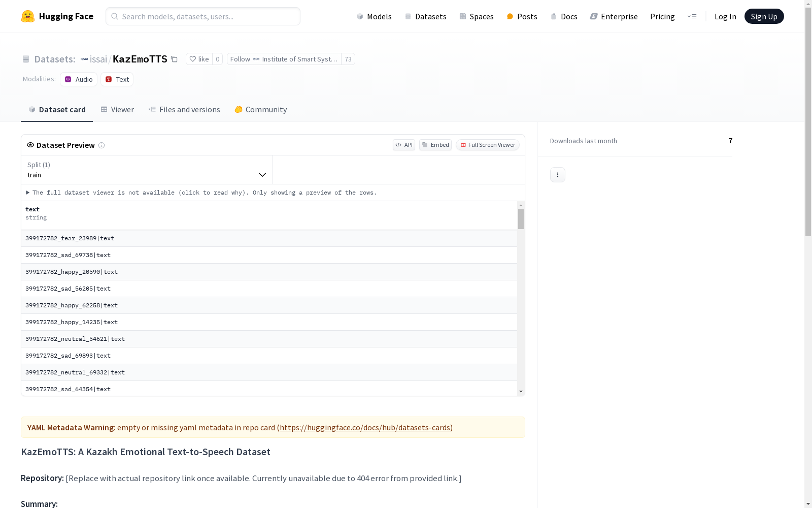812x508 pixels.
Task: Click Log In
Action: pos(725,16)
